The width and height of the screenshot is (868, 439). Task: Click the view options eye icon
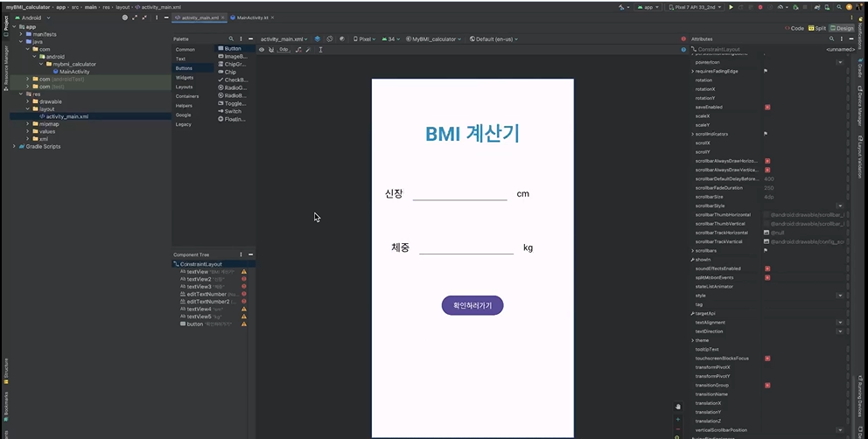click(262, 50)
